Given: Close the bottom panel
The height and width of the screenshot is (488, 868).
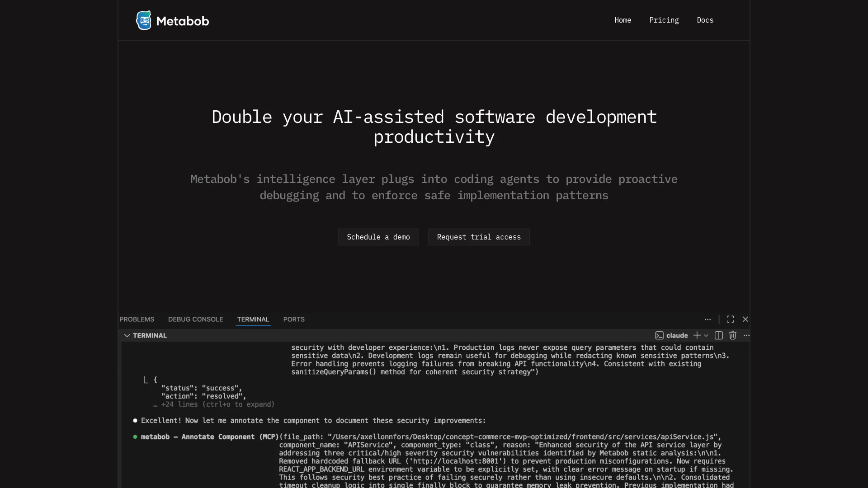Looking at the screenshot, I should [x=745, y=319].
